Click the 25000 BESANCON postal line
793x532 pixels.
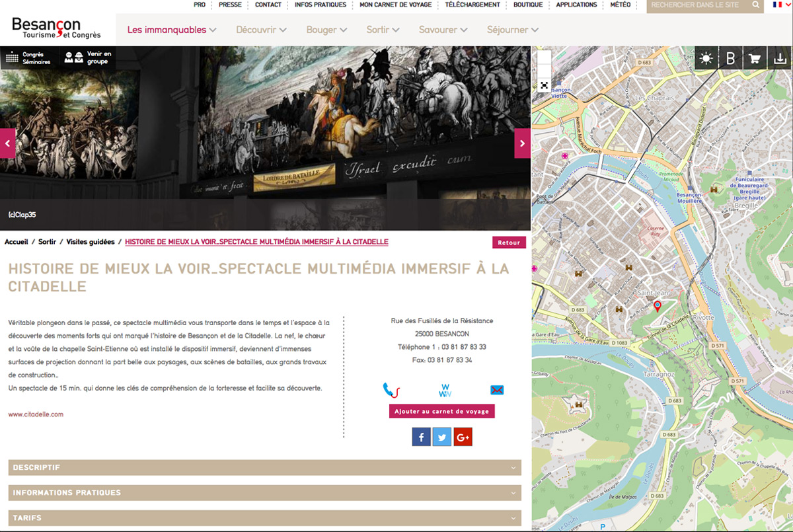click(x=442, y=334)
